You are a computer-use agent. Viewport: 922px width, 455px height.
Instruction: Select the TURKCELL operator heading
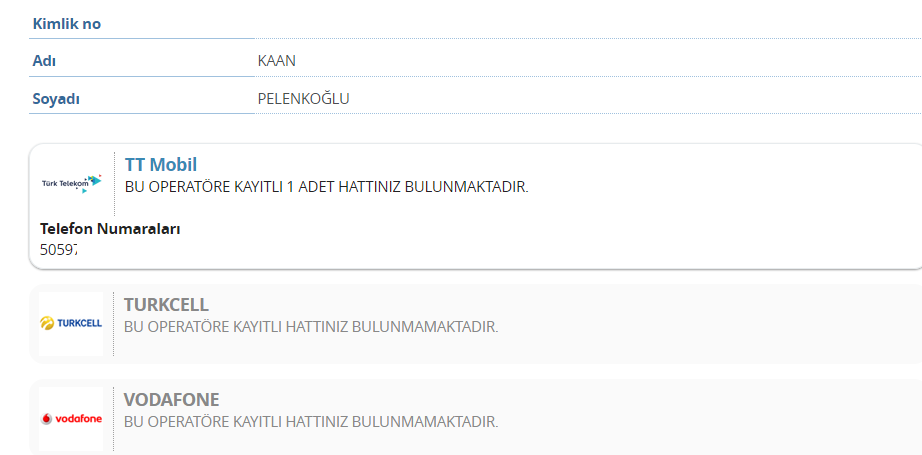pos(166,305)
